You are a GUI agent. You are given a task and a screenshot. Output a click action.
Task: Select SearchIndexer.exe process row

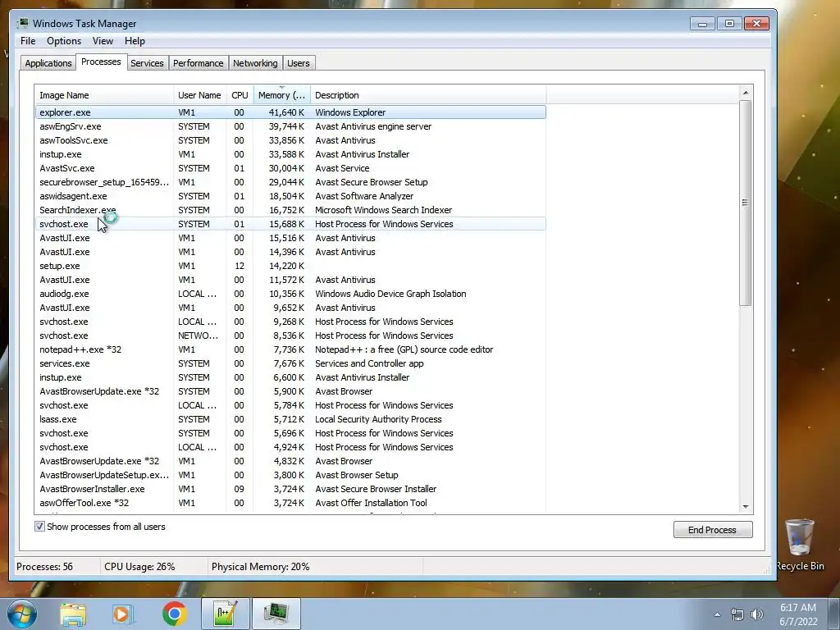pyautogui.click(x=290, y=210)
